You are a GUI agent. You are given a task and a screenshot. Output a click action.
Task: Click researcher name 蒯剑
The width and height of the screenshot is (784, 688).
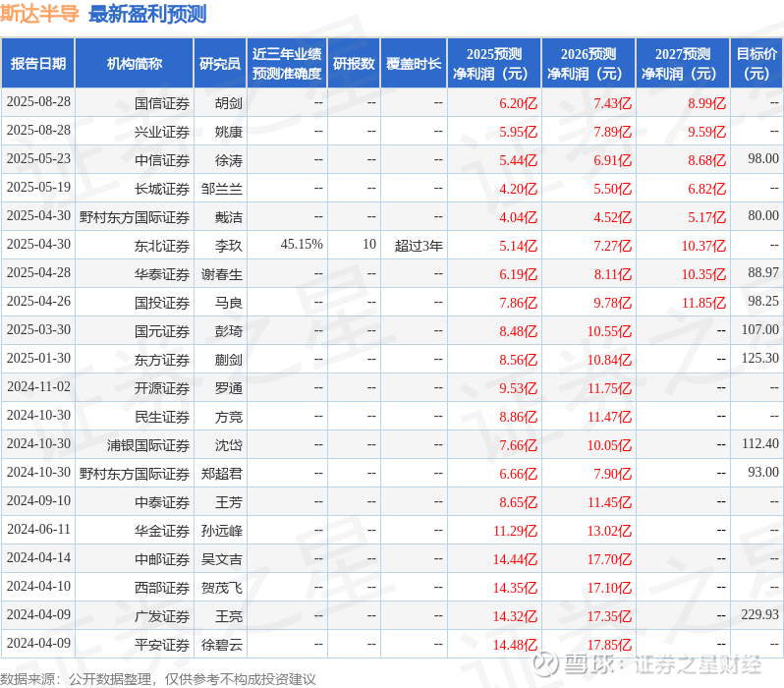229,361
